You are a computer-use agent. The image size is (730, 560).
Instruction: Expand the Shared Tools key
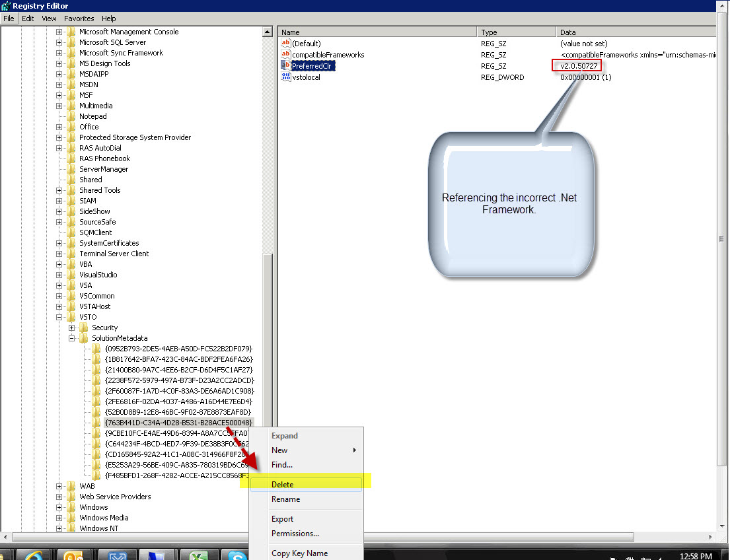pos(59,190)
